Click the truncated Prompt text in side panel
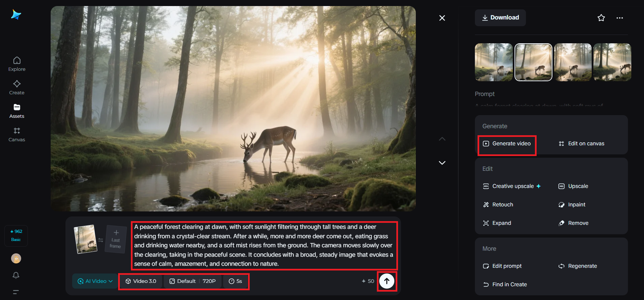This screenshot has width=644, height=300. point(539,105)
